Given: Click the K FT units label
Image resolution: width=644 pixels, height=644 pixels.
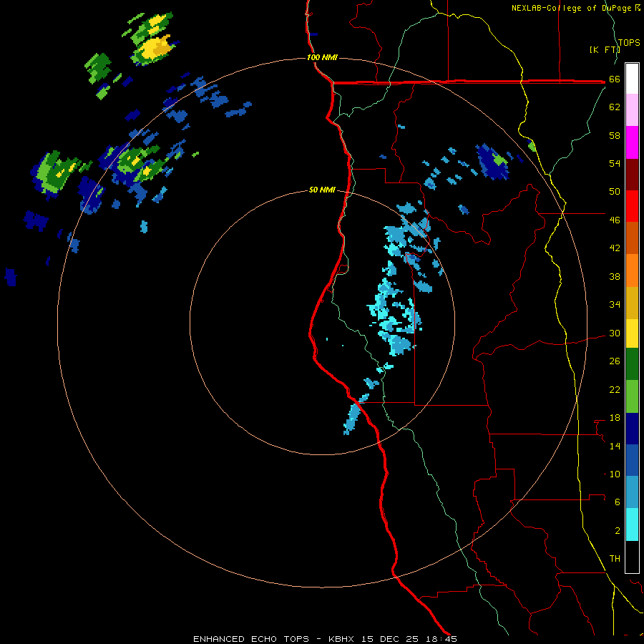Looking at the screenshot, I should 605,49.
